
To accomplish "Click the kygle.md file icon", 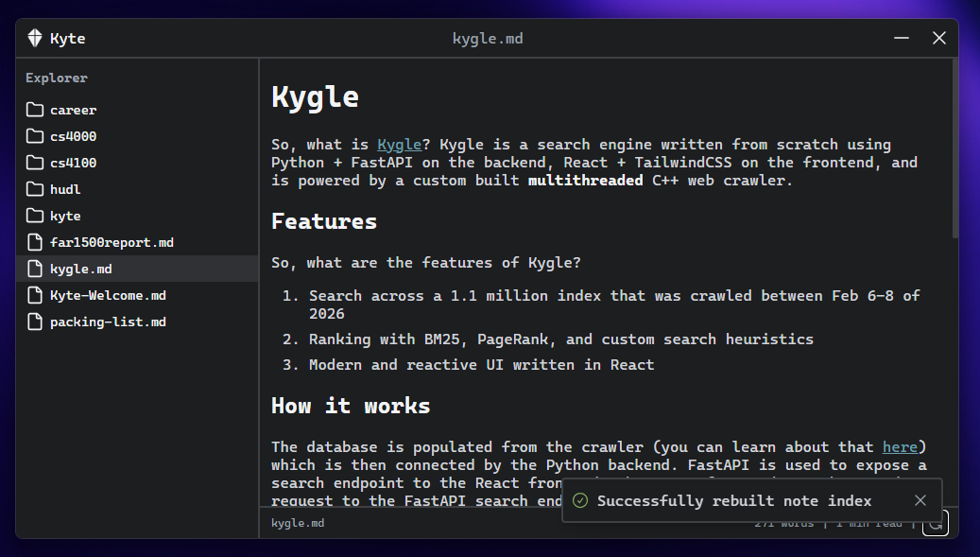I will click(35, 269).
